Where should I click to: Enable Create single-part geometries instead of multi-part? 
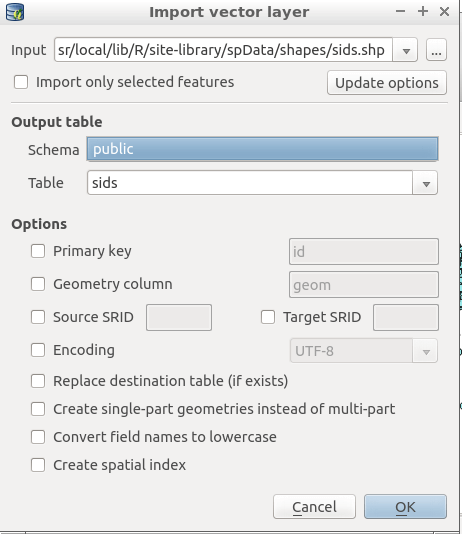38,409
